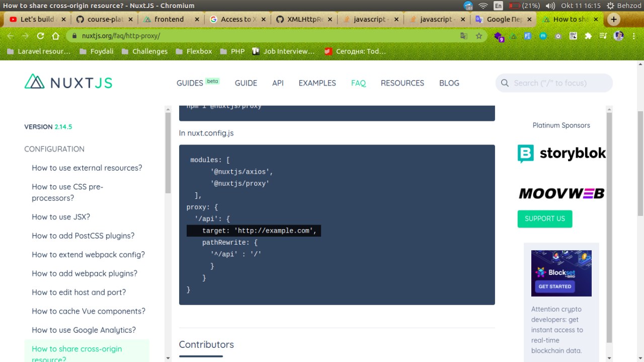Open the teal m extension icon
644x362 pixels.
543,36
